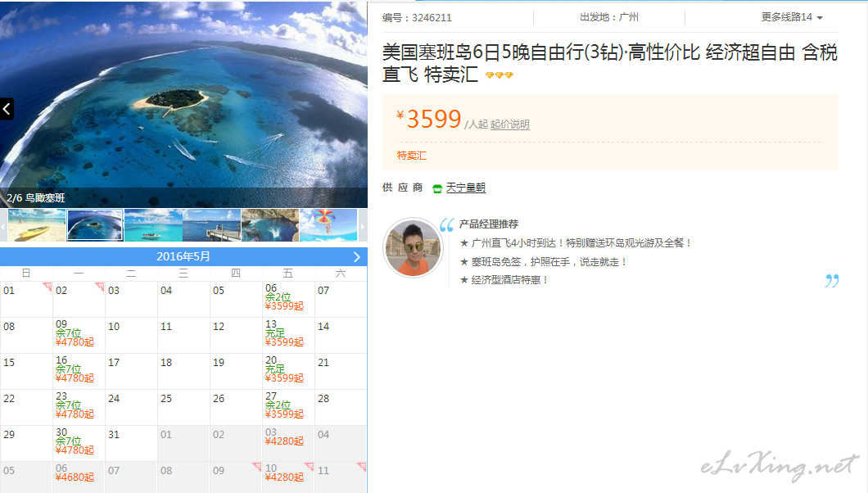The height and width of the screenshot is (493, 868).
Task: Select the parasailing thumbnail
Action: point(328,225)
